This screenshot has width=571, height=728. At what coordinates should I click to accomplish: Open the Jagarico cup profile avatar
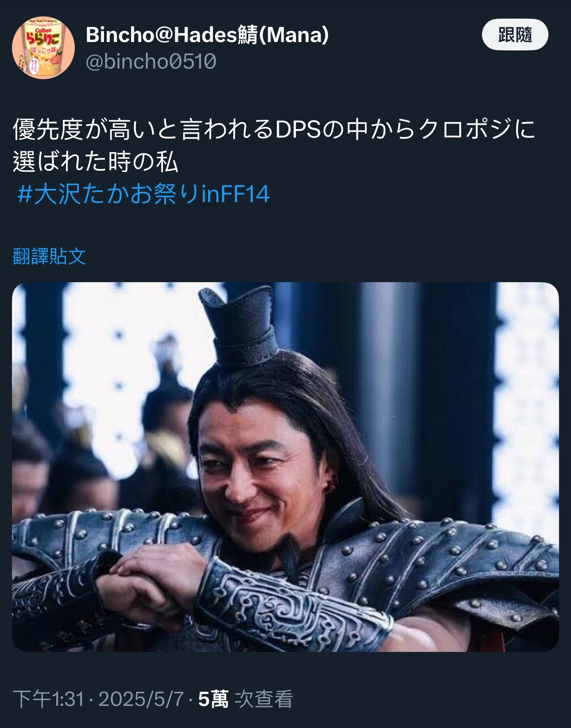click(x=43, y=48)
